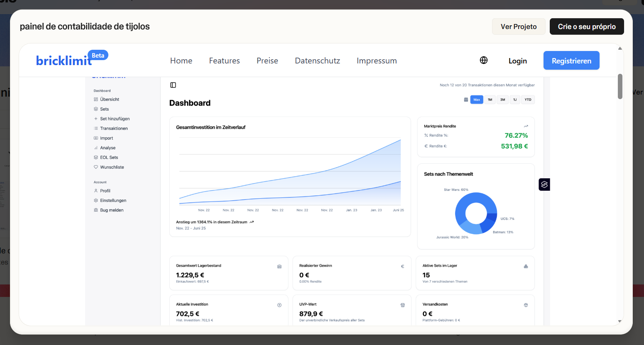Screen dimensions: 644x345
Task: Click the floating layers badge icon
Action: pyautogui.click(x=544, y=185)
